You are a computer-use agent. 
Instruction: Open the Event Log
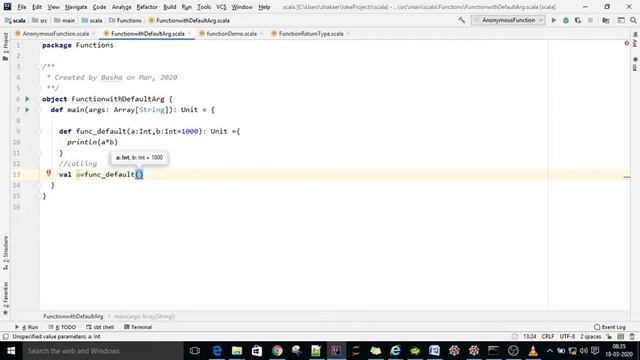pyautogui.click(x=610, y=327)
